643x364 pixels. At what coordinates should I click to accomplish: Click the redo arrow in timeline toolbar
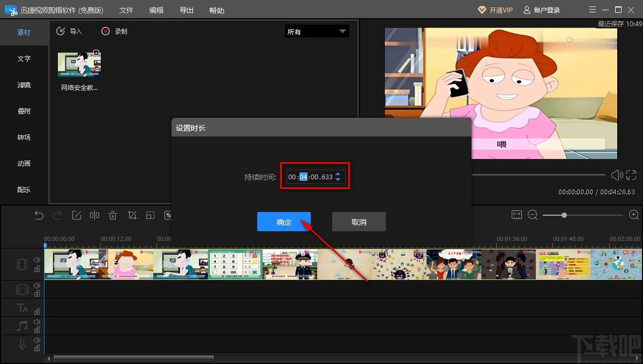click(57, 215)
